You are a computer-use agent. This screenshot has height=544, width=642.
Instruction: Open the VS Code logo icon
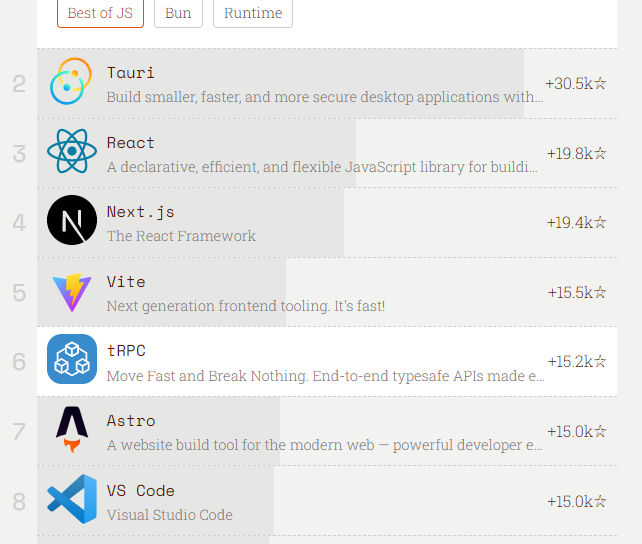[71, 499]
